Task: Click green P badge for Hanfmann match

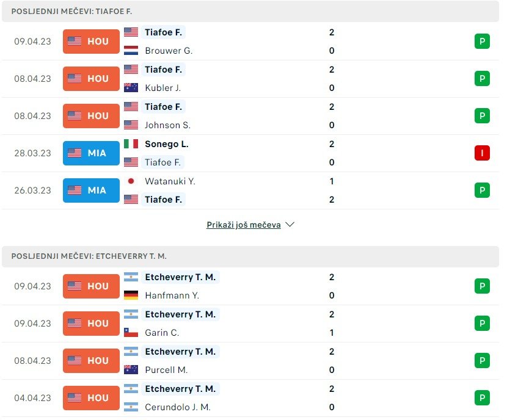Action: coord(482,286)
